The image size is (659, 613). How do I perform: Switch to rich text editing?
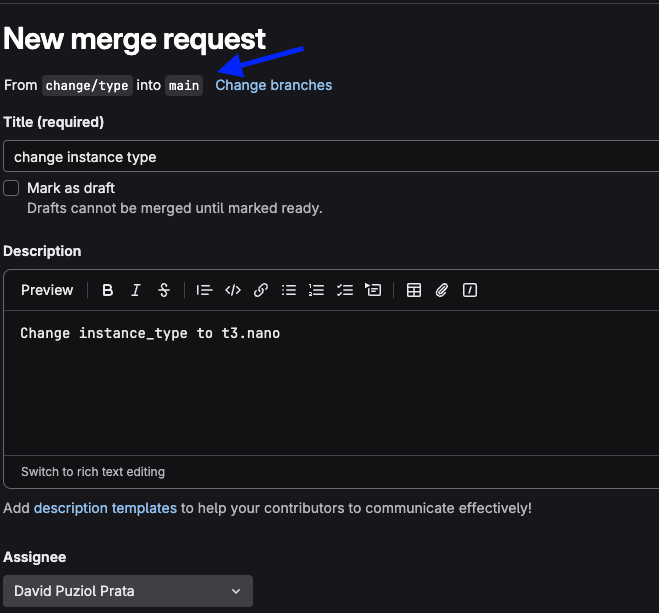pos(93,471)
